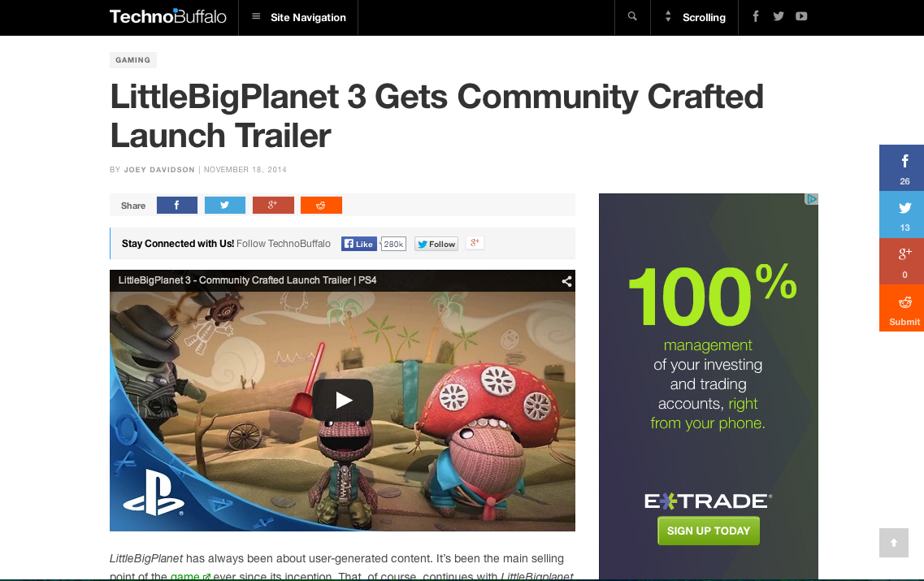The width and height of the screenshot is (924, 581).
Task: Open Twitter profile icon in header
Action: 779,16
